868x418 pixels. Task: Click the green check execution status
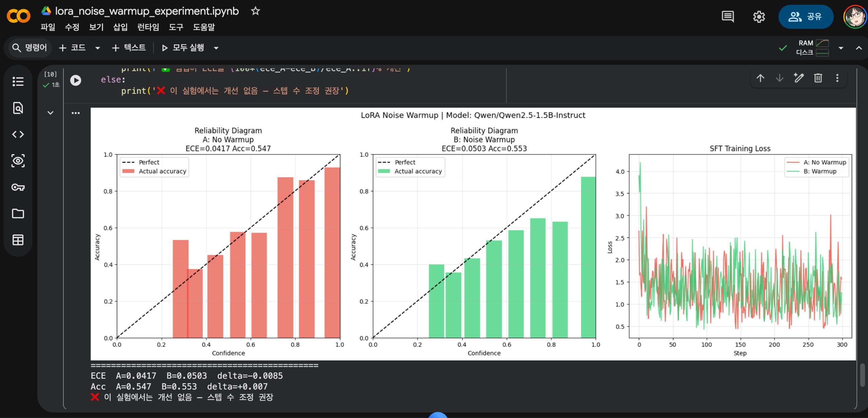pyautogui.click(x=46, y=85)
